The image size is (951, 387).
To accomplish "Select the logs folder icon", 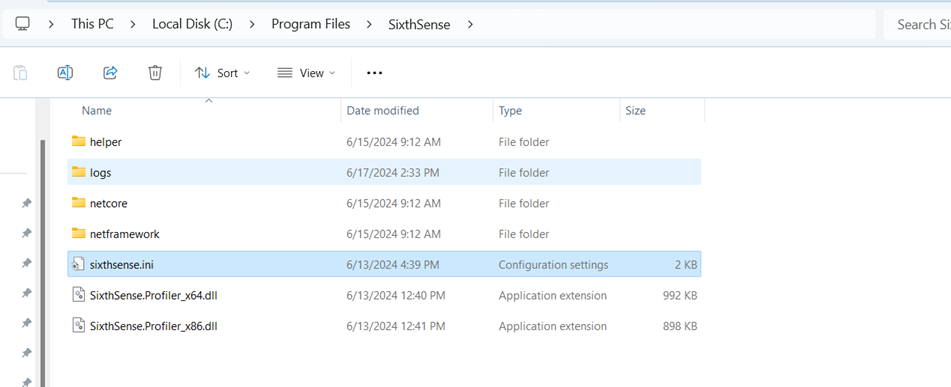I will (78, 172).
